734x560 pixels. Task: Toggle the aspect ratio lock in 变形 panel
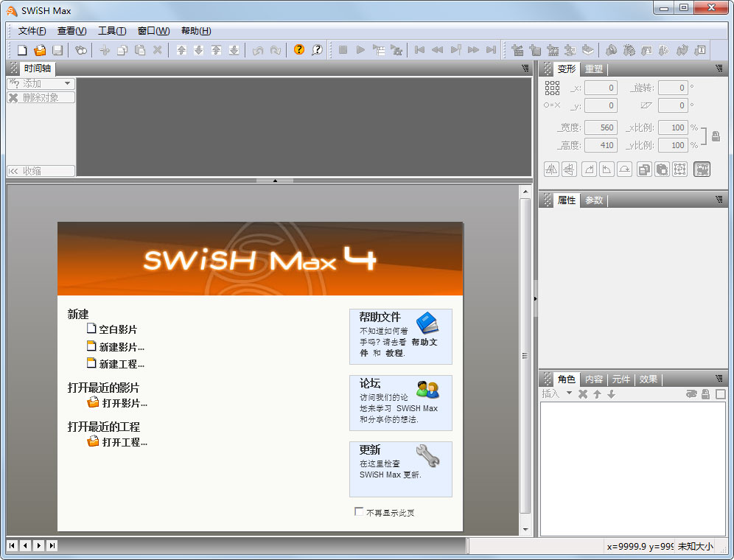point(716,136)
